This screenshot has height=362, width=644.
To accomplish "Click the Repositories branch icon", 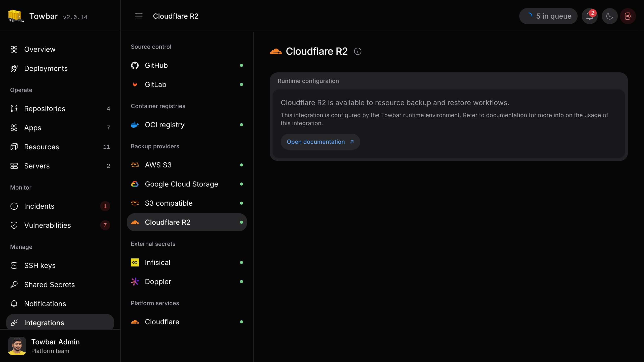I will tap(14, 109).
